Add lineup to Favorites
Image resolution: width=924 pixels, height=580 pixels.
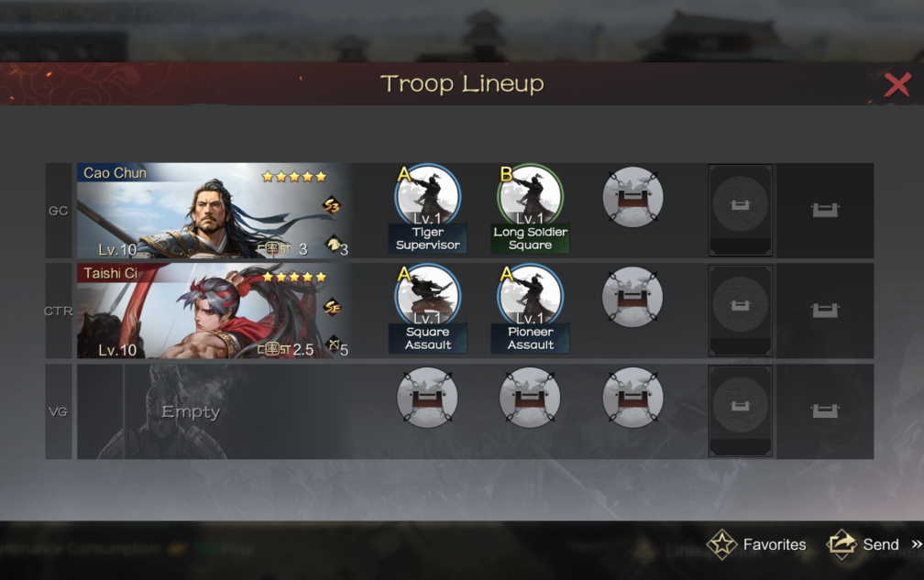756,544
